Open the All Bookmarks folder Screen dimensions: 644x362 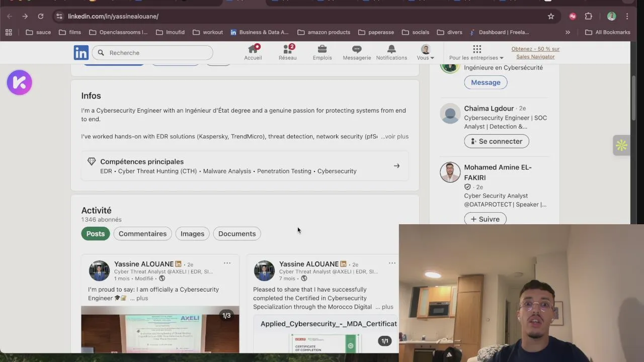[x=608, y=32]
